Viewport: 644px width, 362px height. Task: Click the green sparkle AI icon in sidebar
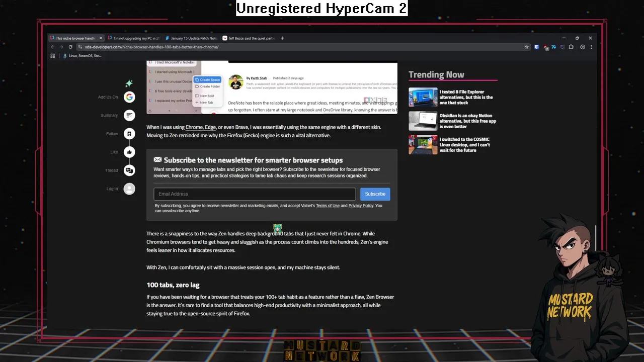129,83
